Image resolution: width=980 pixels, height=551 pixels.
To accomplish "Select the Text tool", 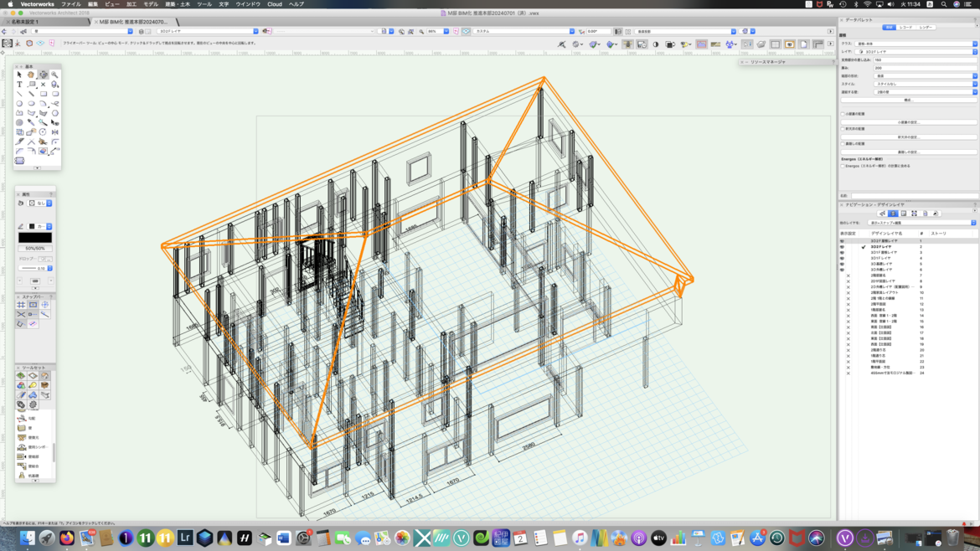I will coord(19,85).
